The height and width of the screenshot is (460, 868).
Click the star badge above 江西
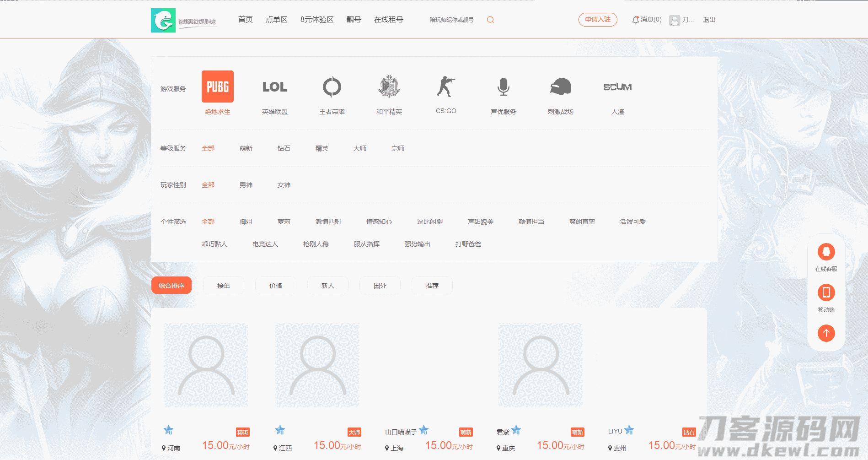[x=280, y=430]
